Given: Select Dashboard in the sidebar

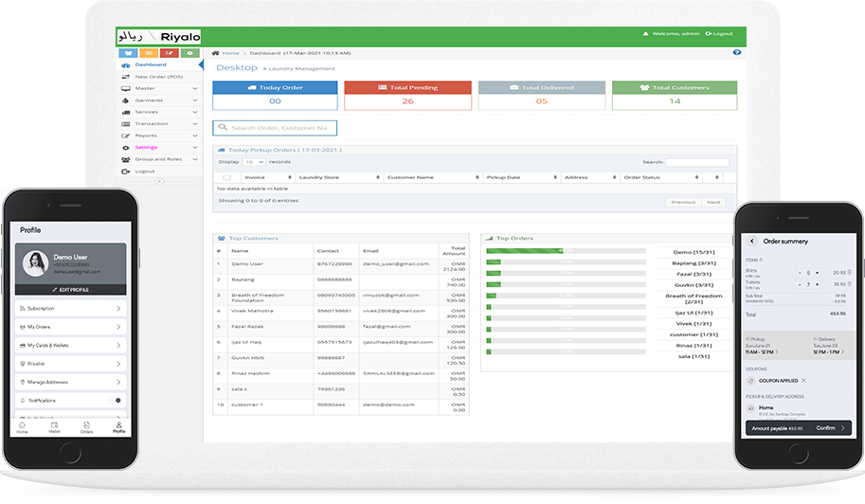Looking at the screenshot, I should 150,64.
